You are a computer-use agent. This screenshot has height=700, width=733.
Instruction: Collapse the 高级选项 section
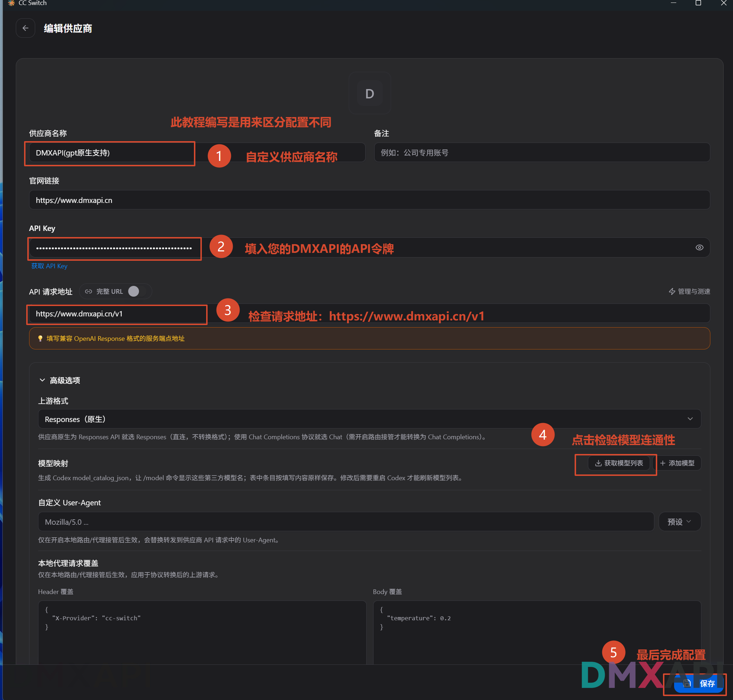60,380
